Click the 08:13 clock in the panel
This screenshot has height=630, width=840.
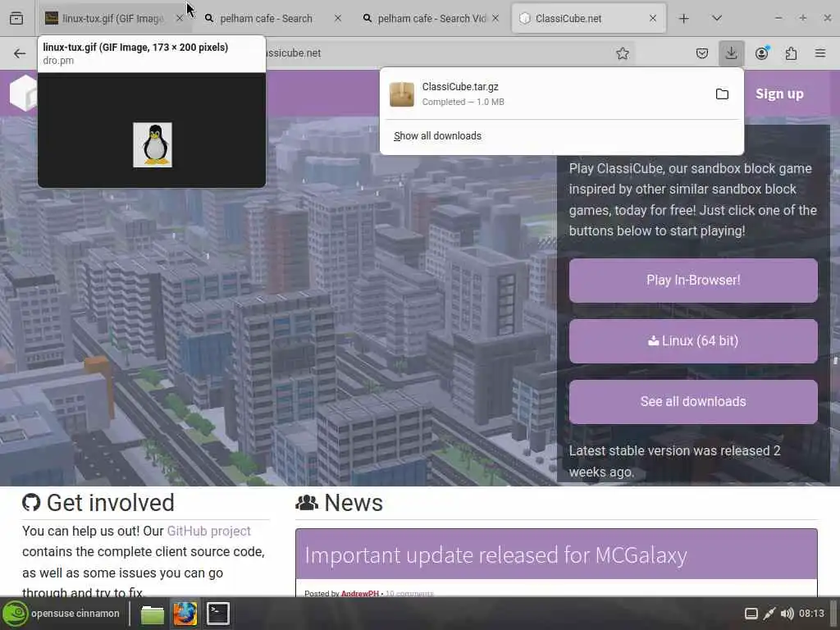(x=811, y=614)
